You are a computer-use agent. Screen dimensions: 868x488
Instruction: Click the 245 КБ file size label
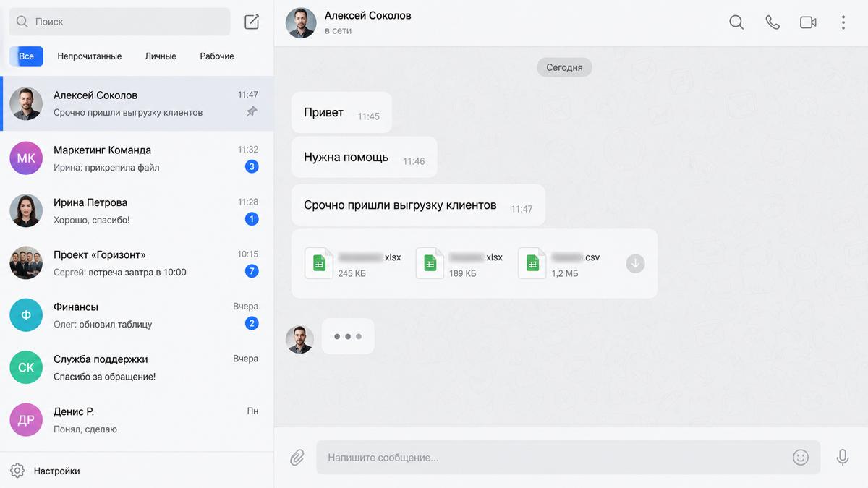(x=352, y=274)
